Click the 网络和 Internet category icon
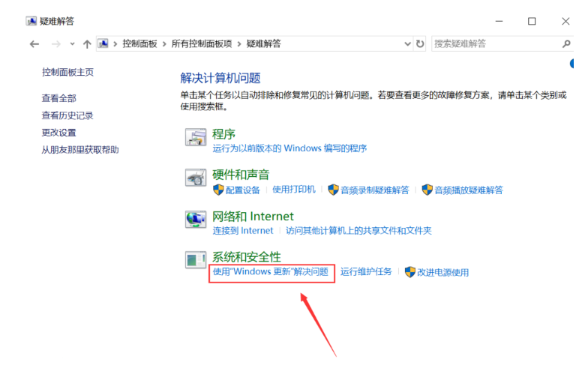The image size is (588, 368). pyautogui.click(x=196, y=219)
